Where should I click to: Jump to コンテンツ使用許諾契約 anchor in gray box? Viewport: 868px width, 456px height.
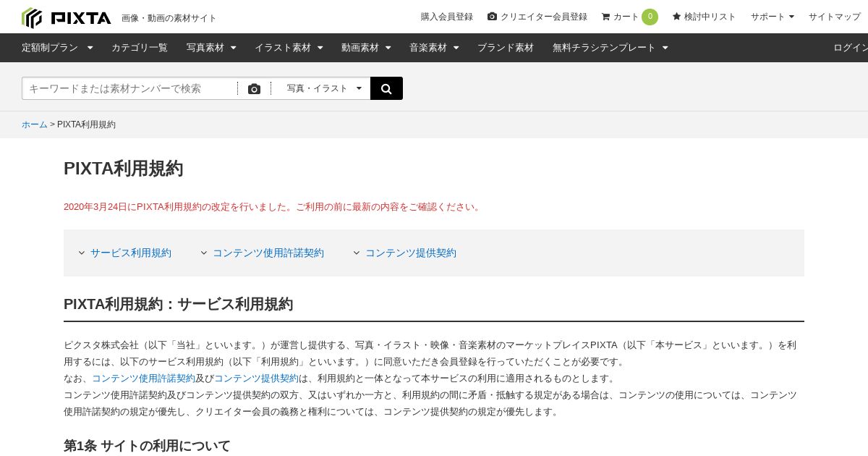(x=268, y=253)
